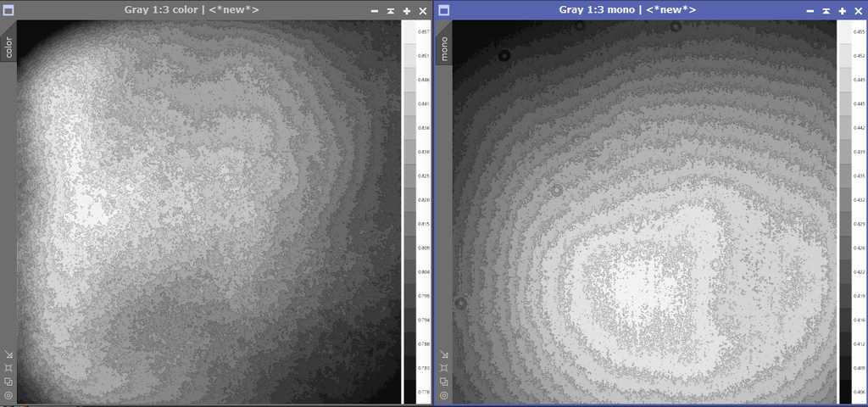Click the dust donut ring near mono top-left

pos(504,55)
